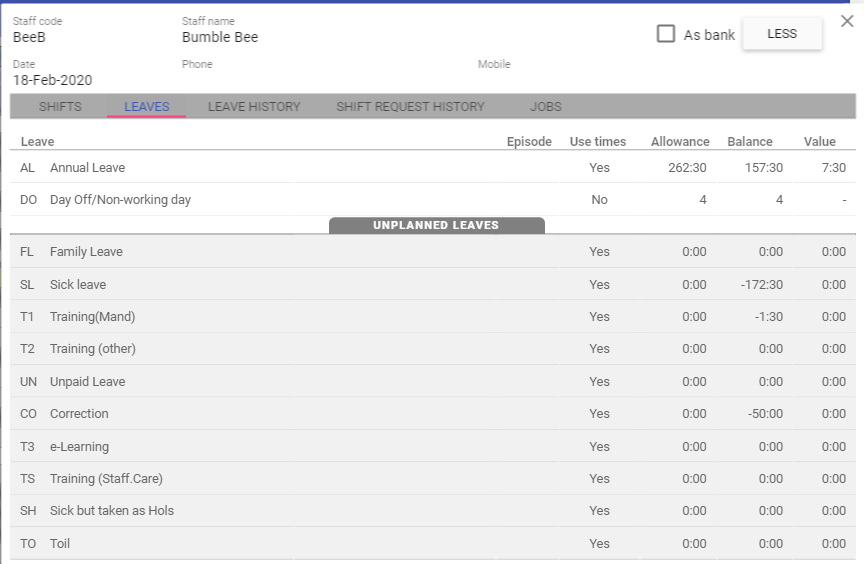Click the Toil leave row

(x=60, y=544)
